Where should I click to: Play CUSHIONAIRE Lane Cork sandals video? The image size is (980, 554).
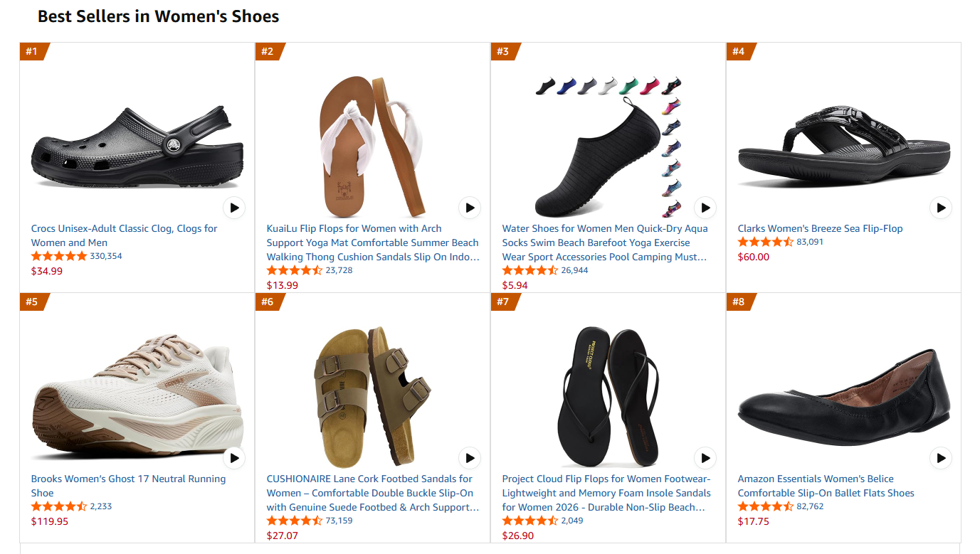(470, 458)
